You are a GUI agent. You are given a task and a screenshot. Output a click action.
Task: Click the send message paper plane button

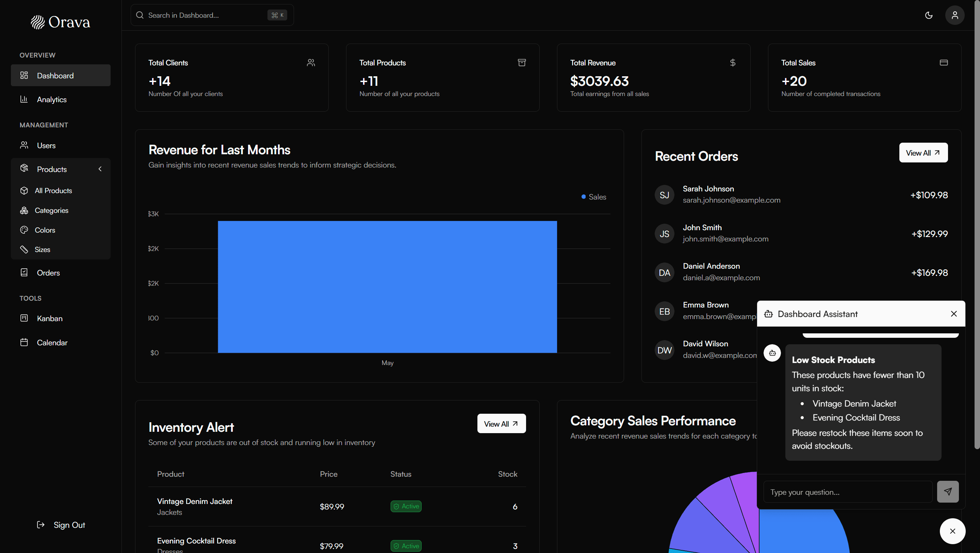[x=948, y=492]
